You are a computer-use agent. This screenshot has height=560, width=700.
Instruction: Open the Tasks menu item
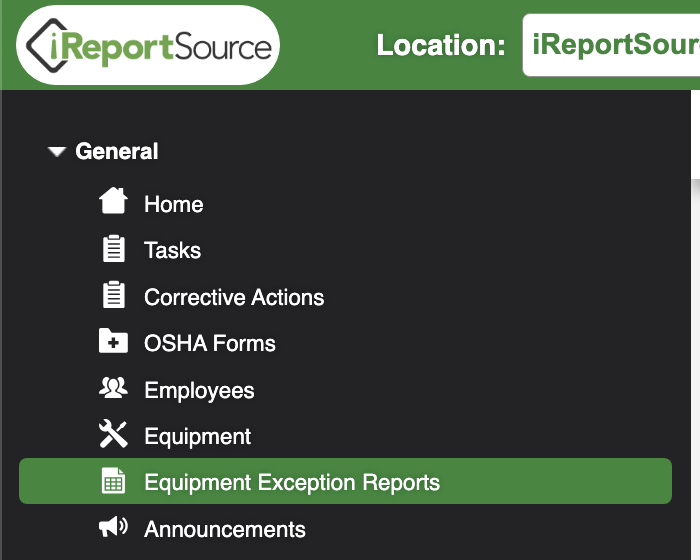(x=172, y=250)
